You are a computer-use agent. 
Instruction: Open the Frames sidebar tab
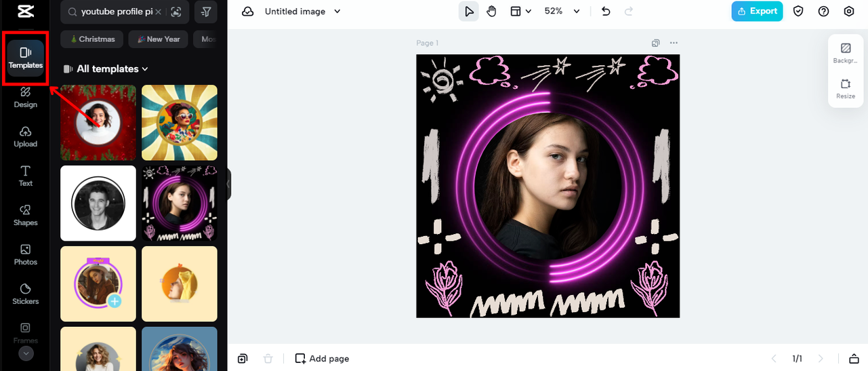[x=26, y=333]
